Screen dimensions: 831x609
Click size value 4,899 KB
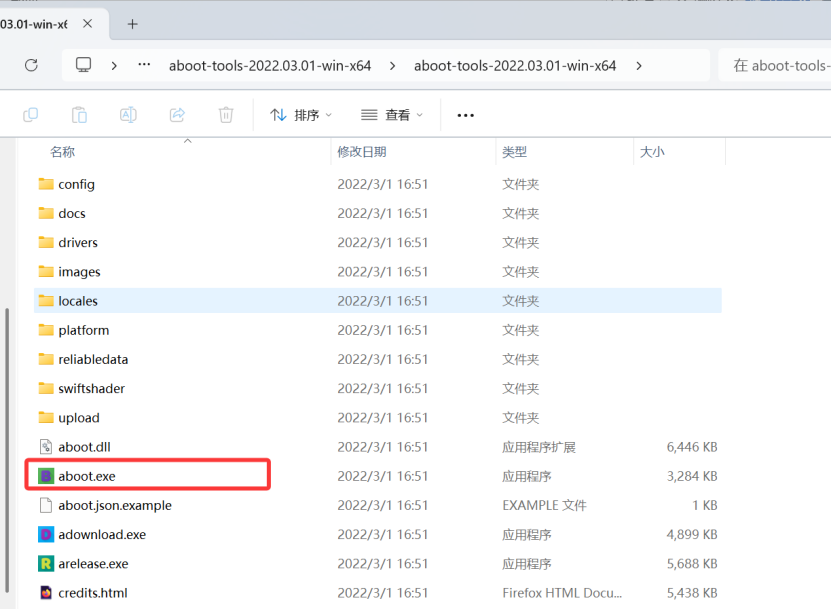(x=692, y=534)
